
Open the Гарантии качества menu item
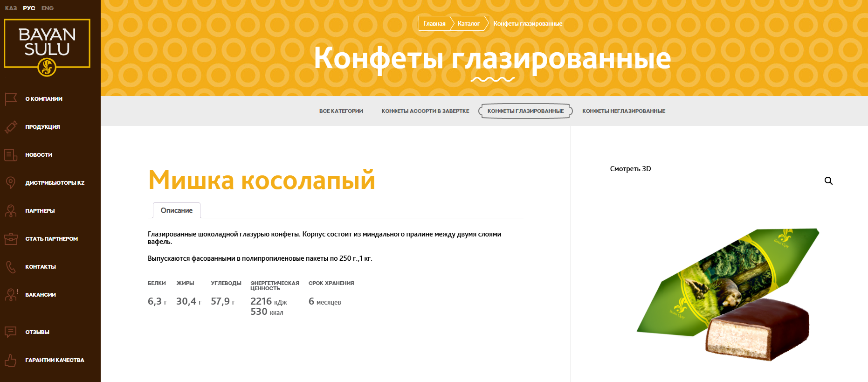click(x=55, y=360)
